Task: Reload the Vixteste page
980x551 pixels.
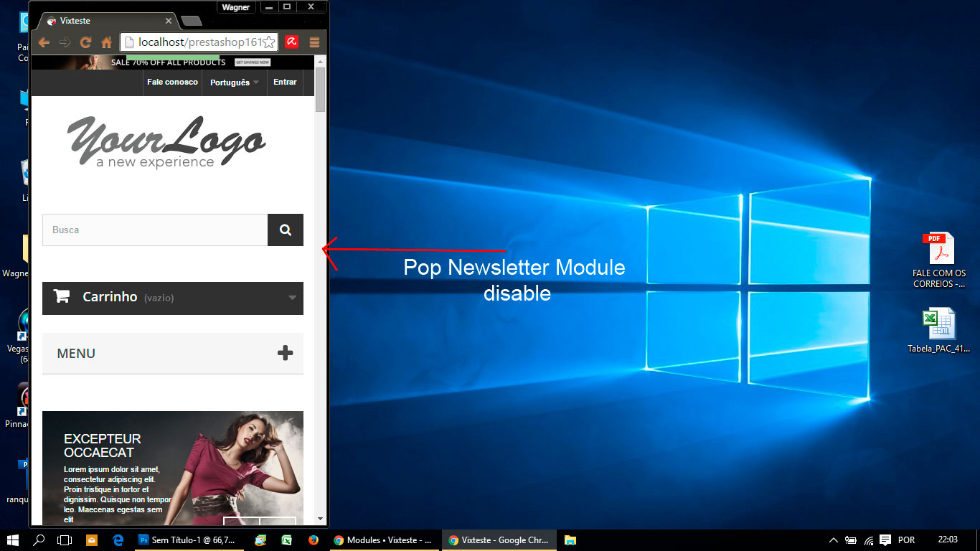Action: pyautogui.click(x=85, y=42)
